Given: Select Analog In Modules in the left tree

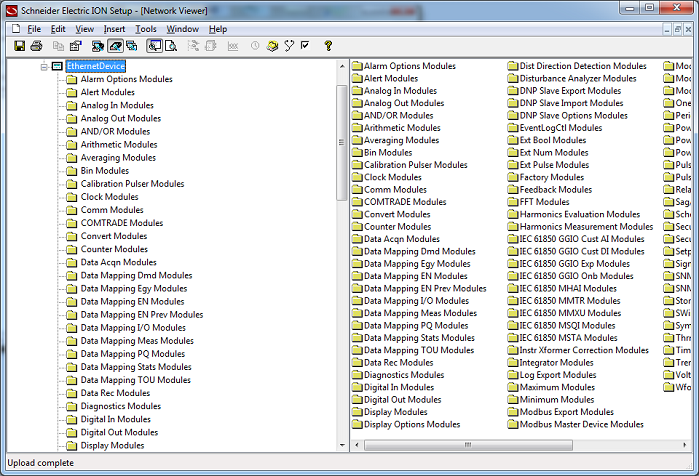Looking at the screenshot, I should coord(117,105).
